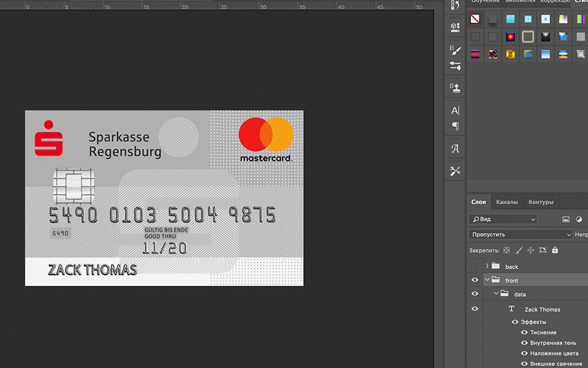Viewport: 588px width, 368px height.
Task: Expand the back layer group
Action: pyautogui.click(x=487, y=266)
